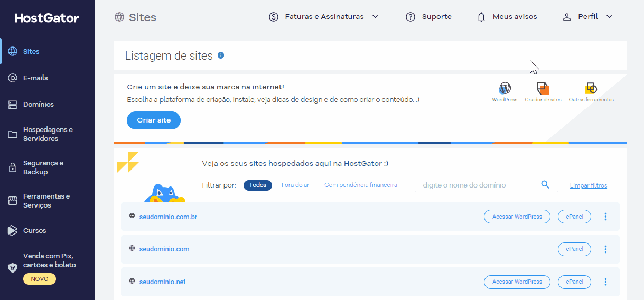Open cPanel for seudominio.net

click(574, 282)
